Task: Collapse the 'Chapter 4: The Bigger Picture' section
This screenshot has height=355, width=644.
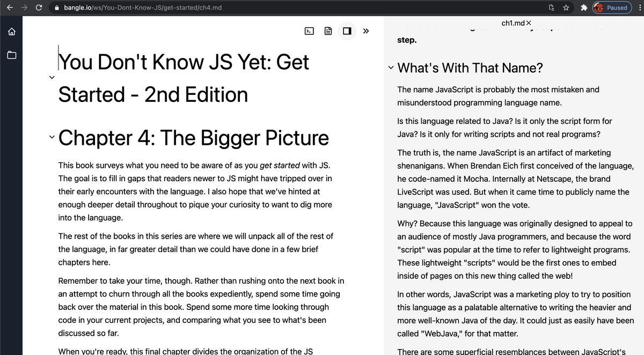Action: 52,137
